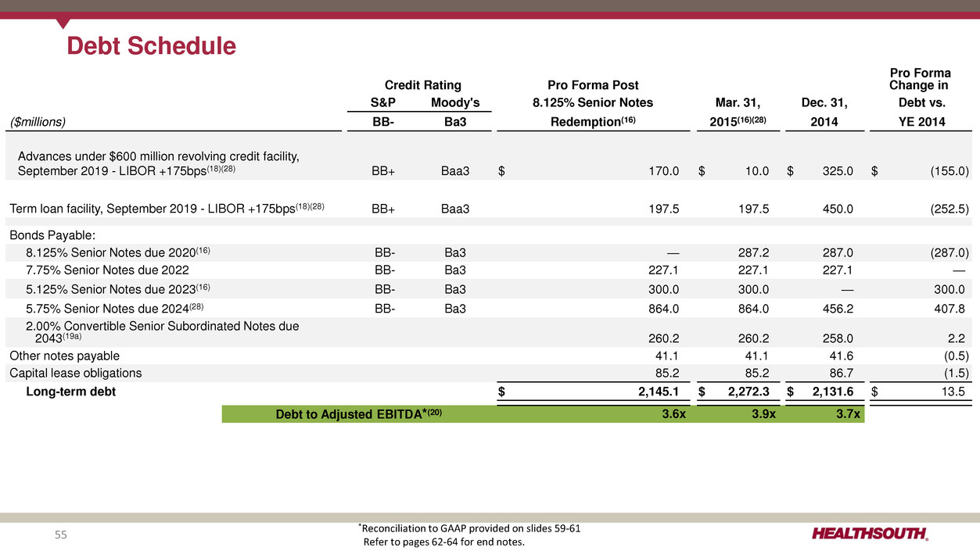Click the Debt Schedule slide title
Image resolution: width=980 pixels, height=551 pixels.
pos(151,47)
